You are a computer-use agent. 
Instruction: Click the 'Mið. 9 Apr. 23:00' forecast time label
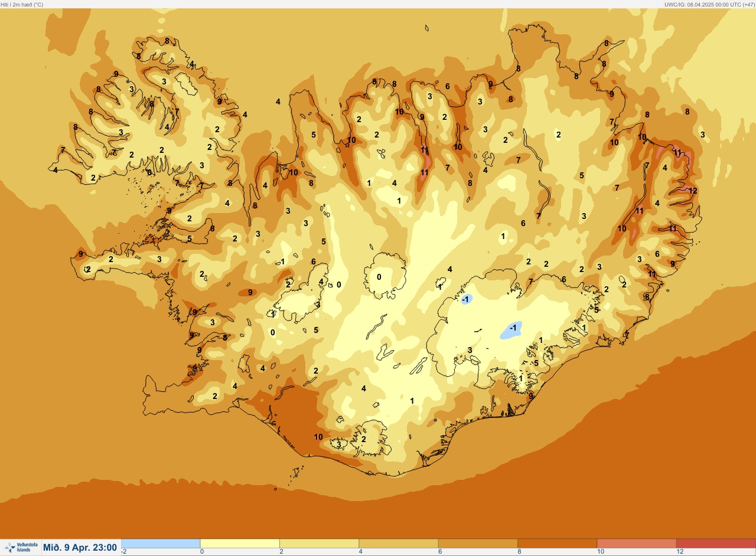(80, 547)
